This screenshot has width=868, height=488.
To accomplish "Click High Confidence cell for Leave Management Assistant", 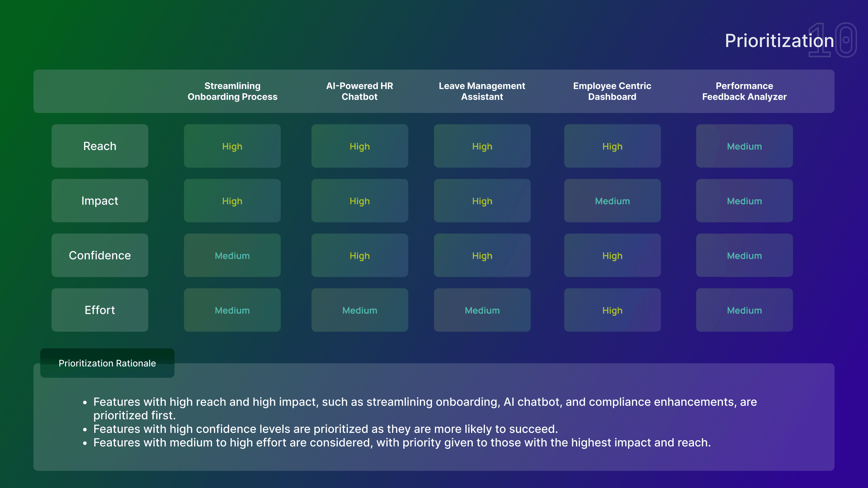I will click(x=482, y=256).
